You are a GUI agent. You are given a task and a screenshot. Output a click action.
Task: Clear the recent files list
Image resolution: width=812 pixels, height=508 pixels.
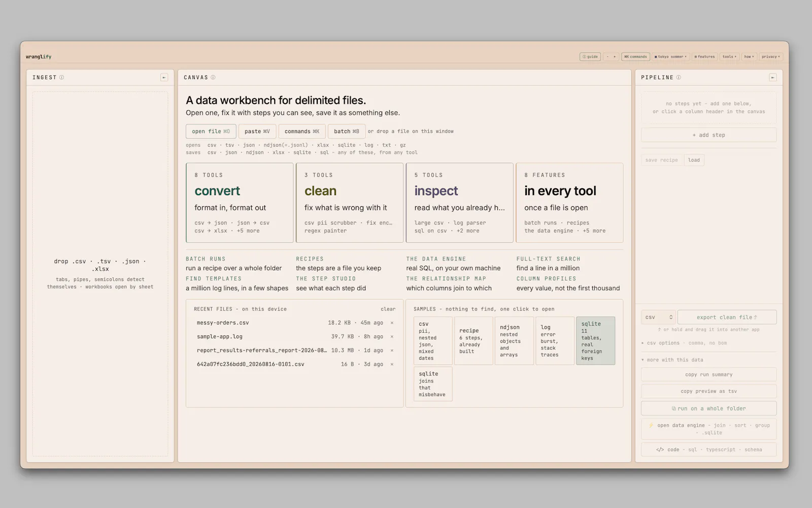pyautogui.click(x=388, y=309)
